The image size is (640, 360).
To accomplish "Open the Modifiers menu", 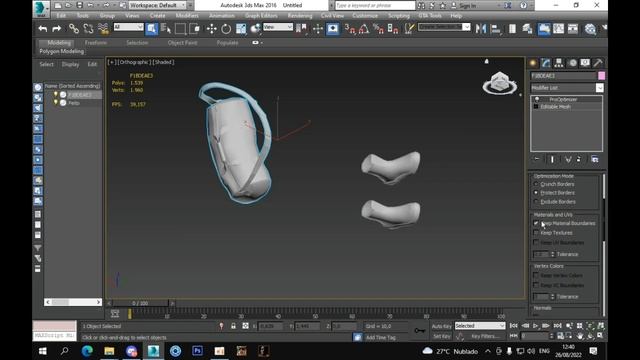I will [187, 16].
